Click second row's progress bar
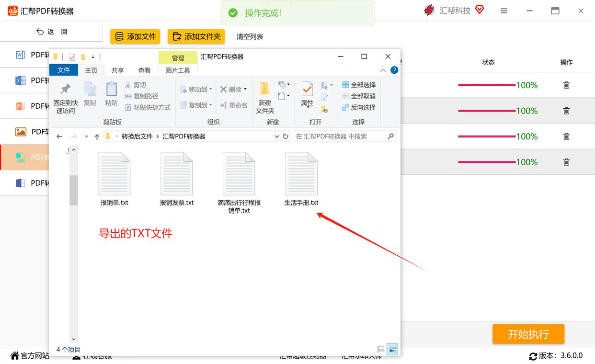 pos(487,111)
